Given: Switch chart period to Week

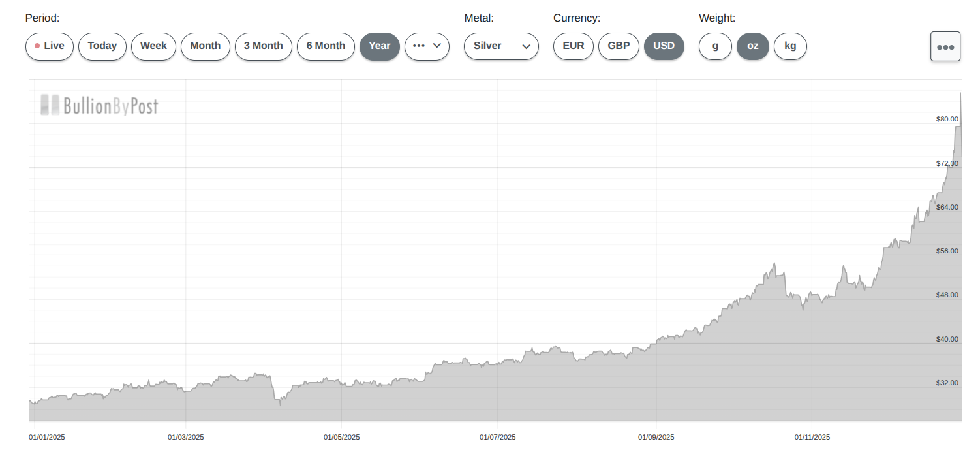Looking at the screenshot, I should click(153, 46).
